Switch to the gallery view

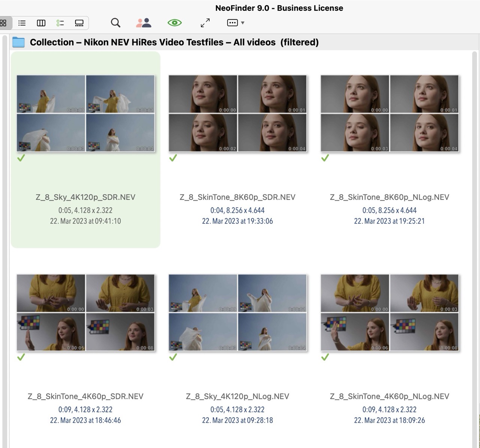(x=79, y=23)
